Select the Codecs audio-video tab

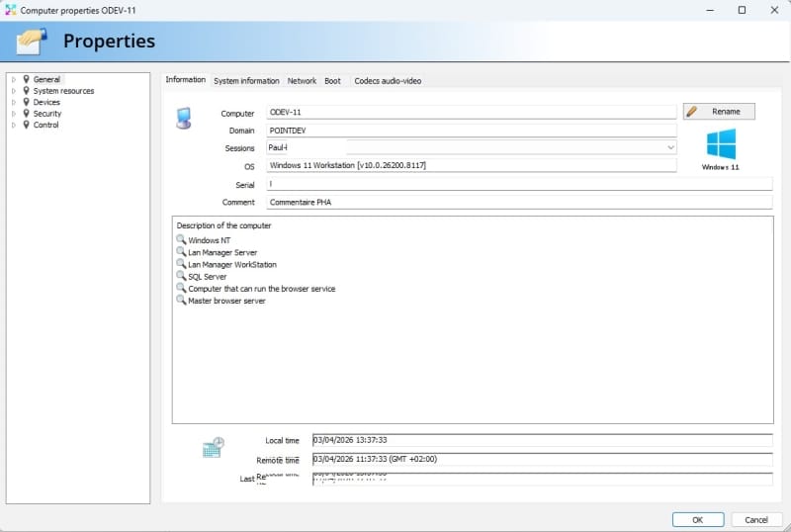[388, 81]
